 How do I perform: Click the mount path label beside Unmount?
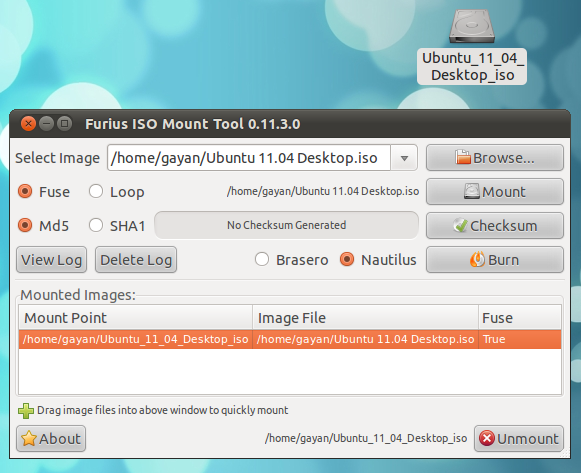tap(366, 439)
